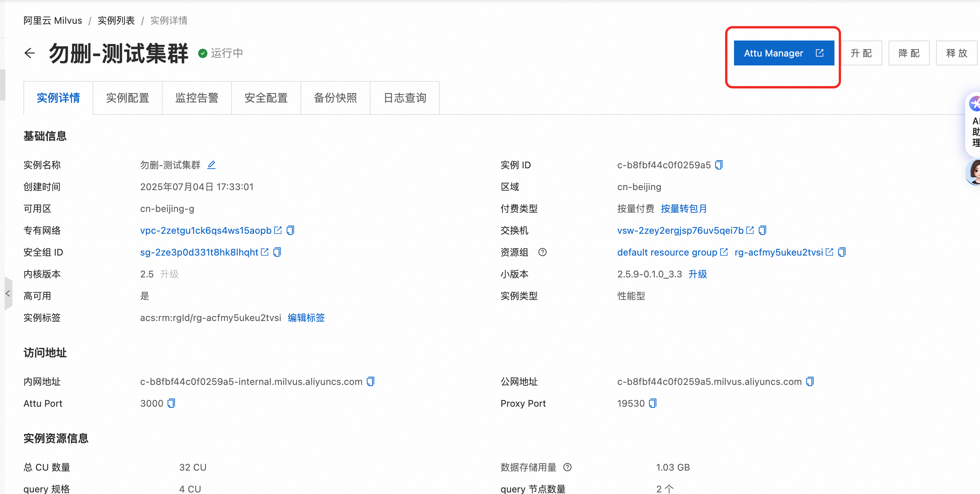
Task: Click the 释放 release button
Action: (956, 53)
